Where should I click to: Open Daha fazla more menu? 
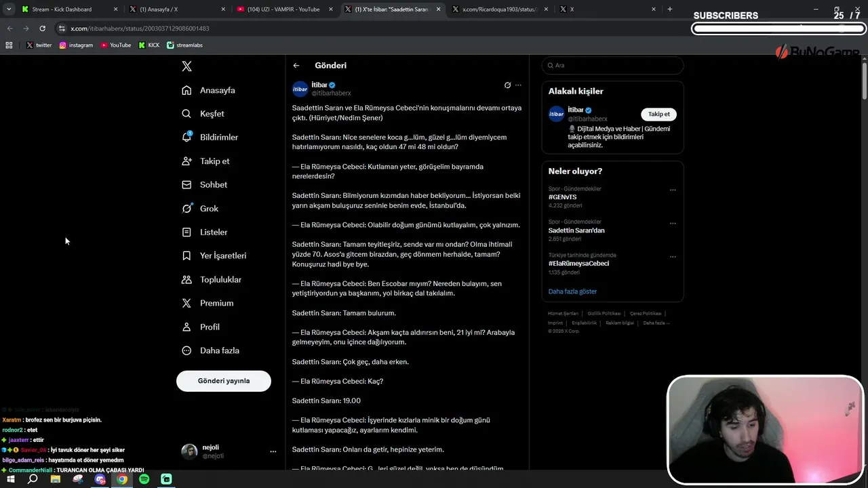(x=210, y=350)
